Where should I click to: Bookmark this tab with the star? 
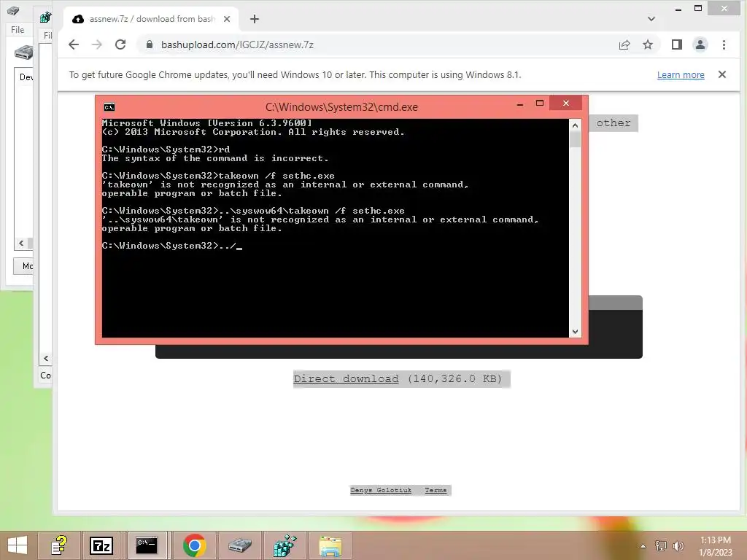648,44
